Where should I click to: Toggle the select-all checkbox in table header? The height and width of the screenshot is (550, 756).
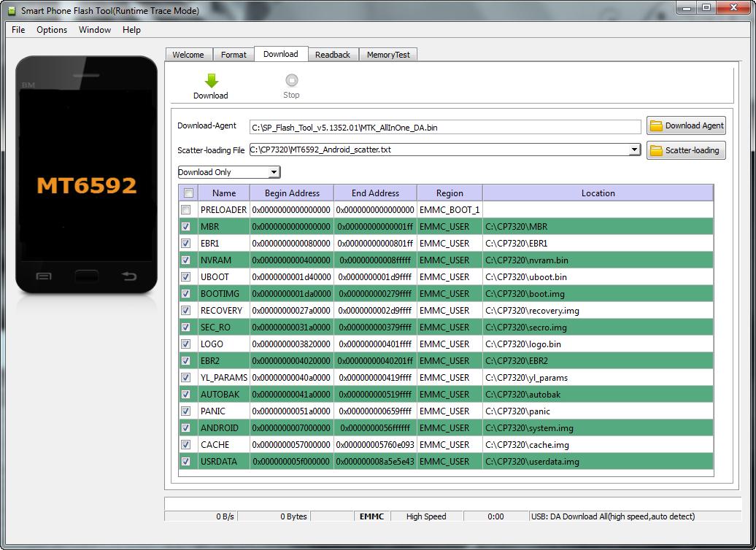[188, 193]
